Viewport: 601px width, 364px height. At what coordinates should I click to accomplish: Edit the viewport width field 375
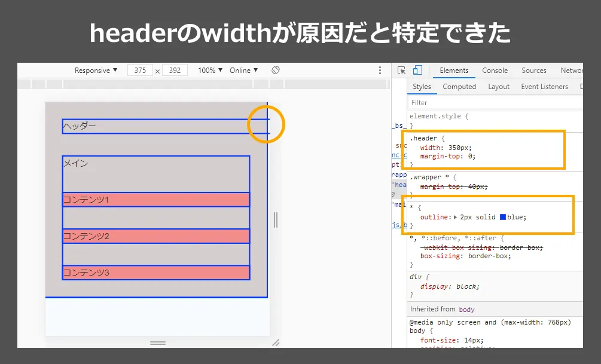pos(141,71)
